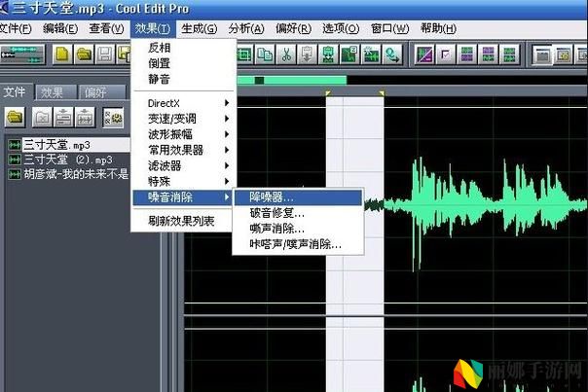Click the Trim toolbar icon

244,54
